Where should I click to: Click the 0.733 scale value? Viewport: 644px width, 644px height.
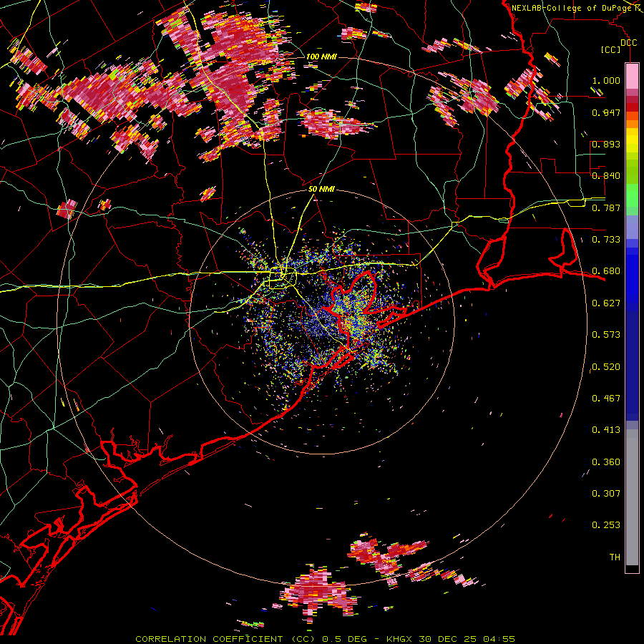606,239
